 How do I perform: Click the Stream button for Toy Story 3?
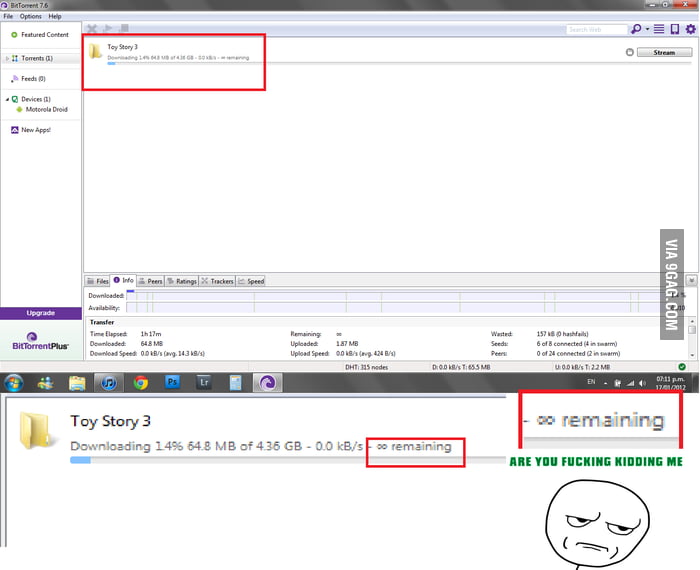[663, 52]
